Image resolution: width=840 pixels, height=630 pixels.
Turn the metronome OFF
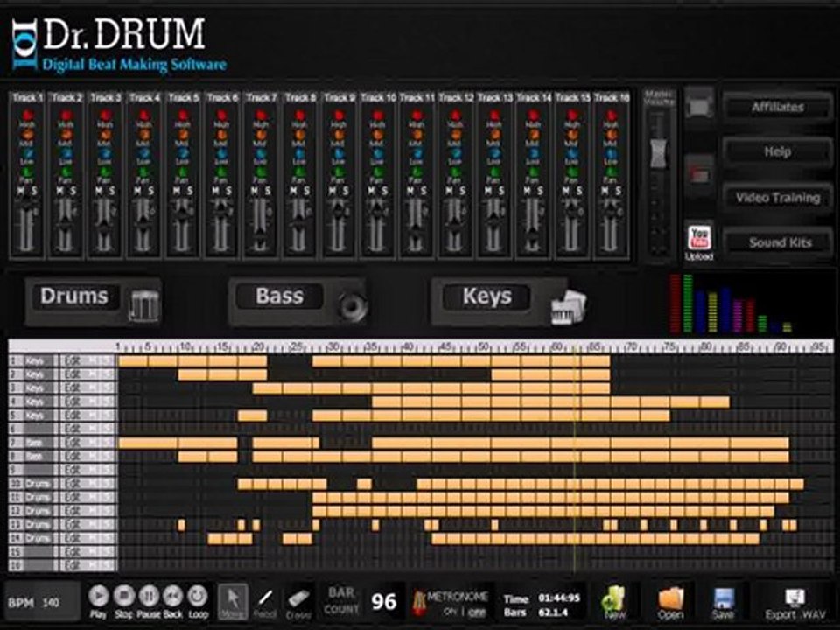click(477, 612)
